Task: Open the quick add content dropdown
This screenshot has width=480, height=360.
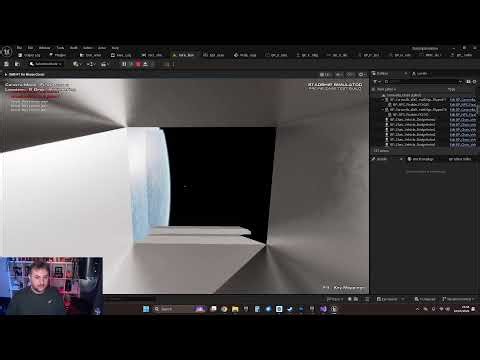Action: (x=77, y=64)
